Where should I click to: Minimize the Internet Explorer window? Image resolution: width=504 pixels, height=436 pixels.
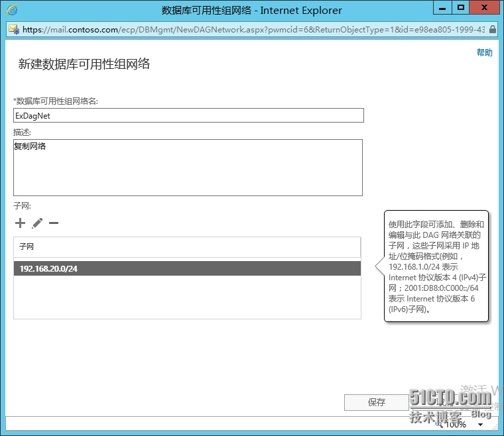(442, 9)
